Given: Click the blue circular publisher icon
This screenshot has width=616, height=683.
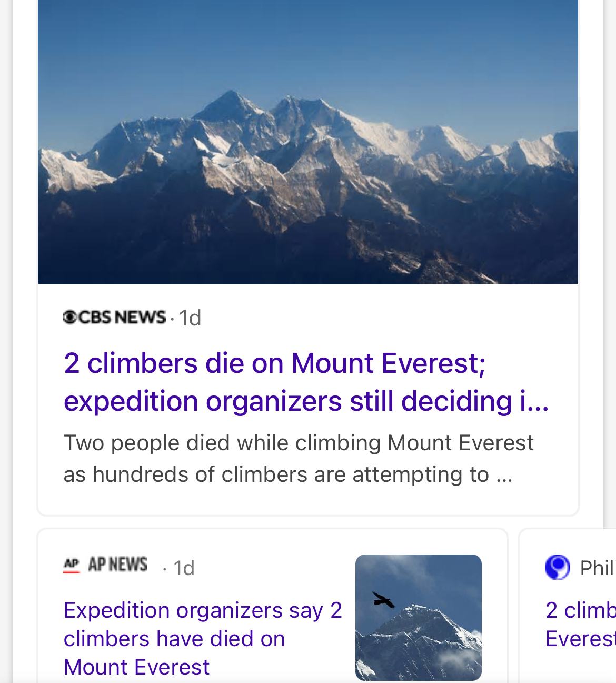Looking at the screenshot, I should click(x=558, y=567).
